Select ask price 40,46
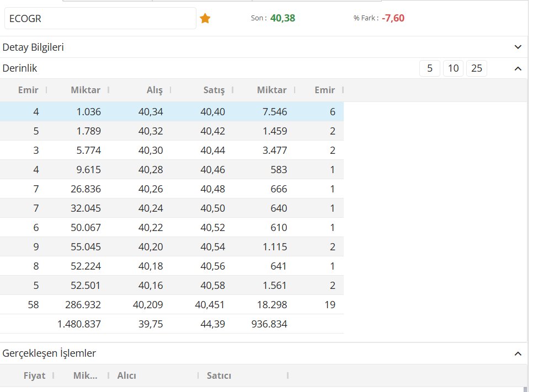This screenshot has height=392, width=533. (x=213, y=170)
